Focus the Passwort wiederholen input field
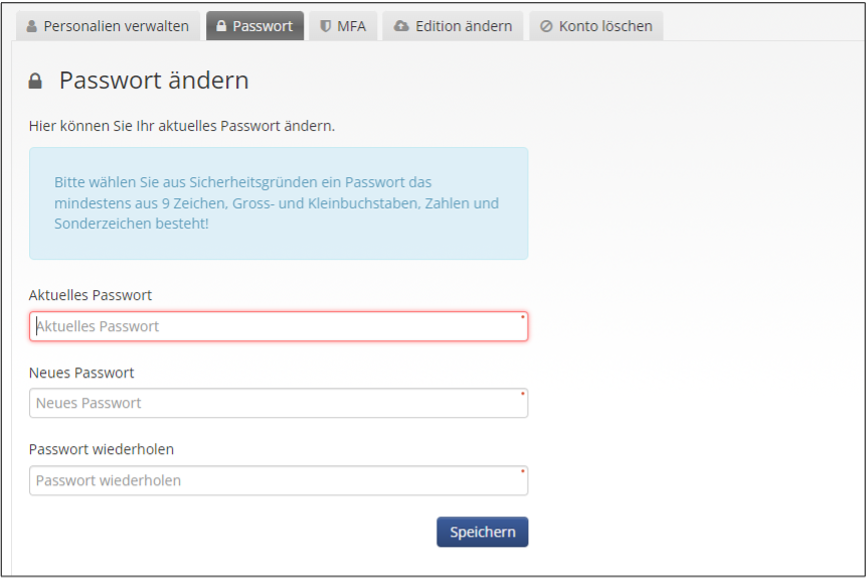The height and width of the screenshot is (580, 868). click(x=278, y=480)
